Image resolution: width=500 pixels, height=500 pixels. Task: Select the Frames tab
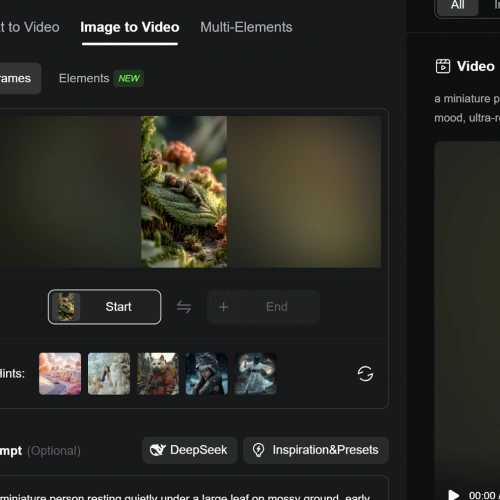click(x=15, y=78)
